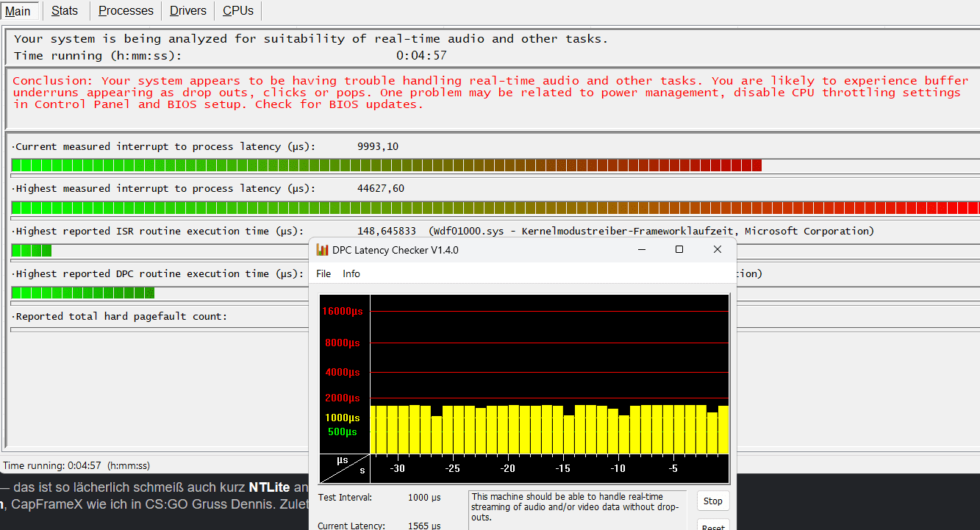
Task: Switch to the Stats tab
Action: tap(65, 11)
